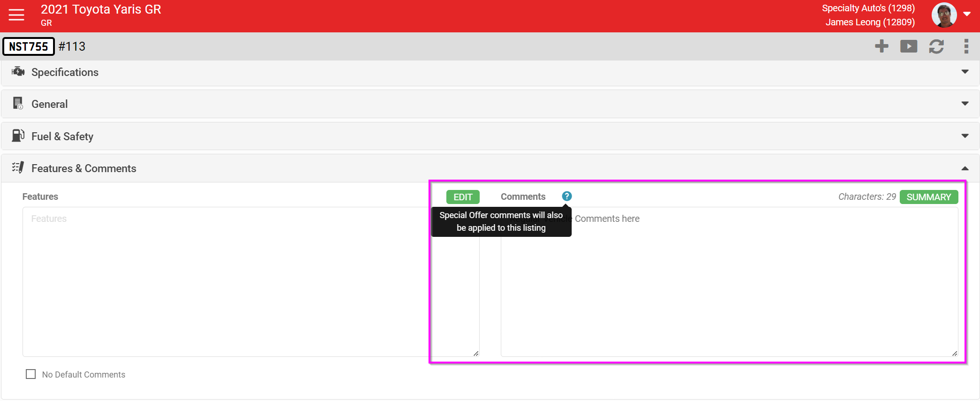
Task: Open the hamburger navigation menu
Action: (x=16, y=15)
